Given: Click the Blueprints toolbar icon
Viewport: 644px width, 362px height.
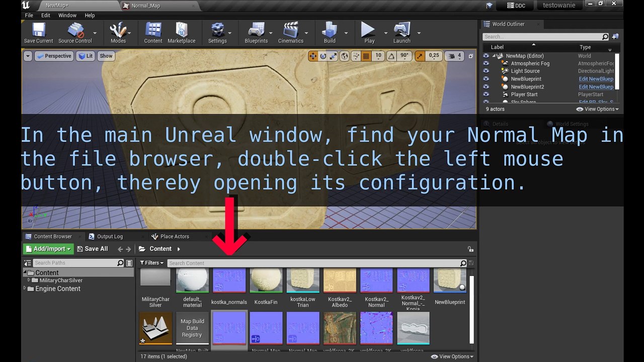Looking at the screenshot, I should pos(256,33).
